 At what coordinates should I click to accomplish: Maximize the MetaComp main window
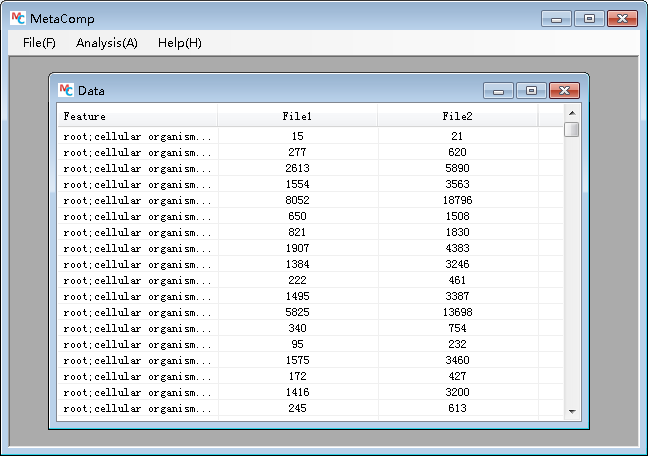(x=588, y=19)
